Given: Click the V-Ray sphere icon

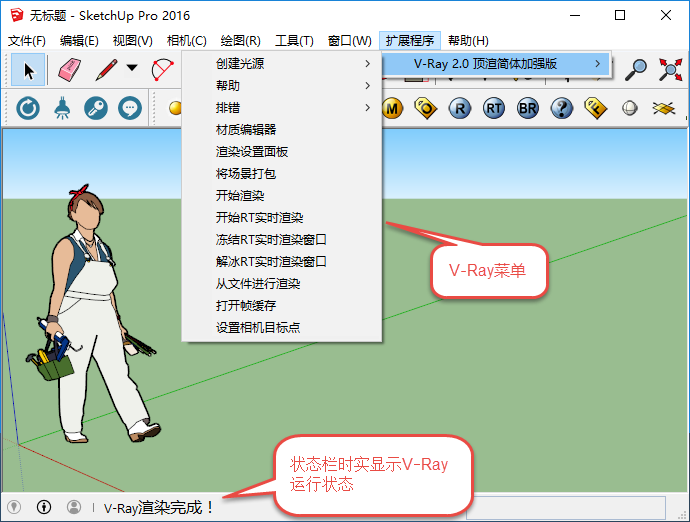Looking at the screenshot, I should (x=630, y=108).
